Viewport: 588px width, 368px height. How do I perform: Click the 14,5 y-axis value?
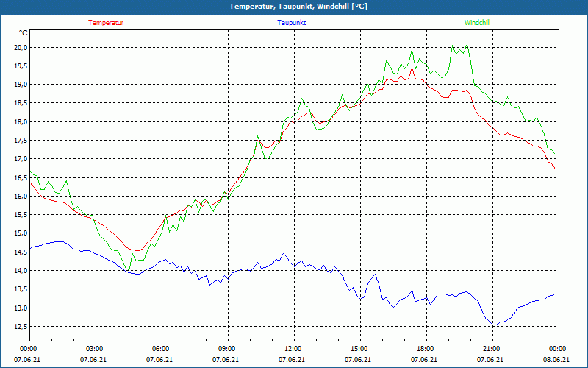(21, 252)
